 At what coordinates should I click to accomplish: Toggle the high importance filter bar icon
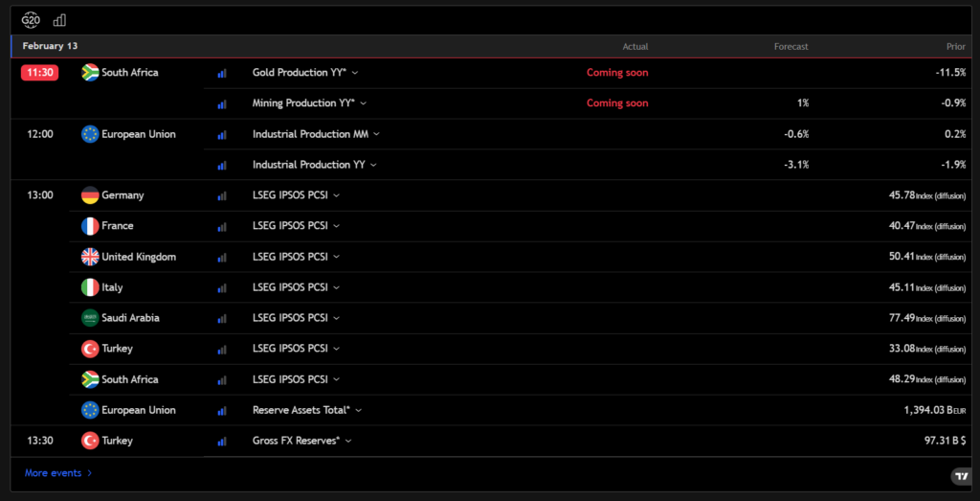click(60, 19)
